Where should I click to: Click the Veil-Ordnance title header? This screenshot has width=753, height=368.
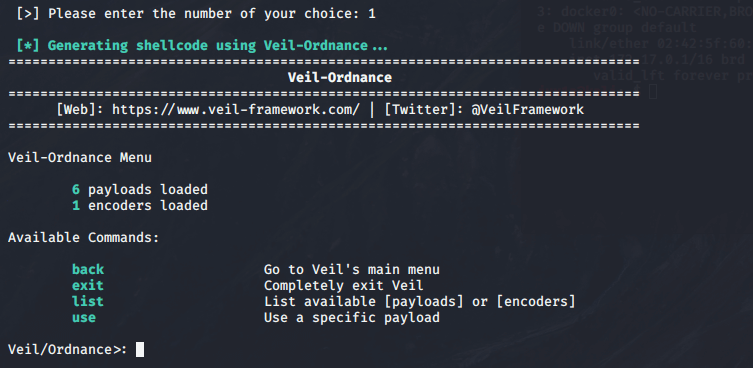pyautogui.click(x=340, y=77)
